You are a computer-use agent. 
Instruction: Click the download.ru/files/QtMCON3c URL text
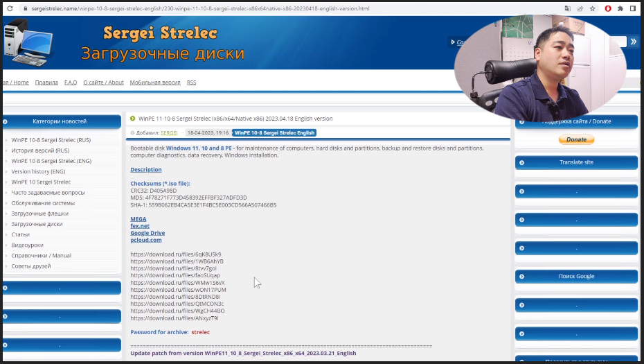click(x=177, y=304)
